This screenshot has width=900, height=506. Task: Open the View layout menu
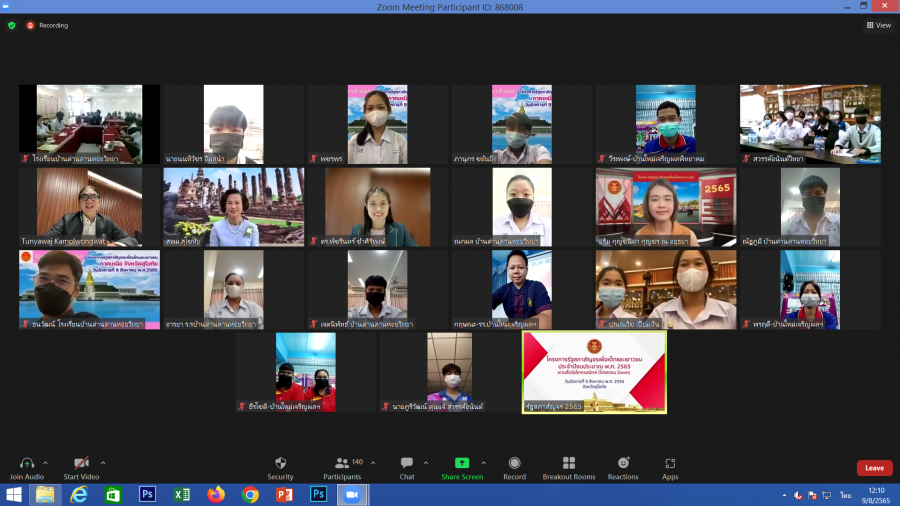click(878, 25)
